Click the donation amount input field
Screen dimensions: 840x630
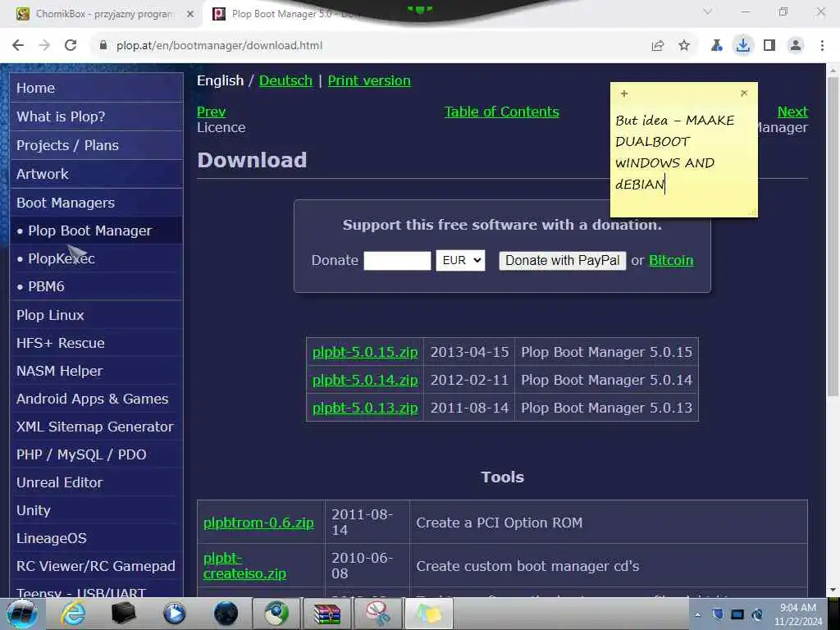tap(397, 261)
